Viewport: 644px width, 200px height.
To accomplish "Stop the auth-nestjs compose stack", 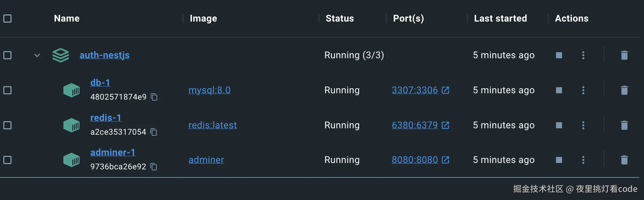I will [x=559, y=55].
